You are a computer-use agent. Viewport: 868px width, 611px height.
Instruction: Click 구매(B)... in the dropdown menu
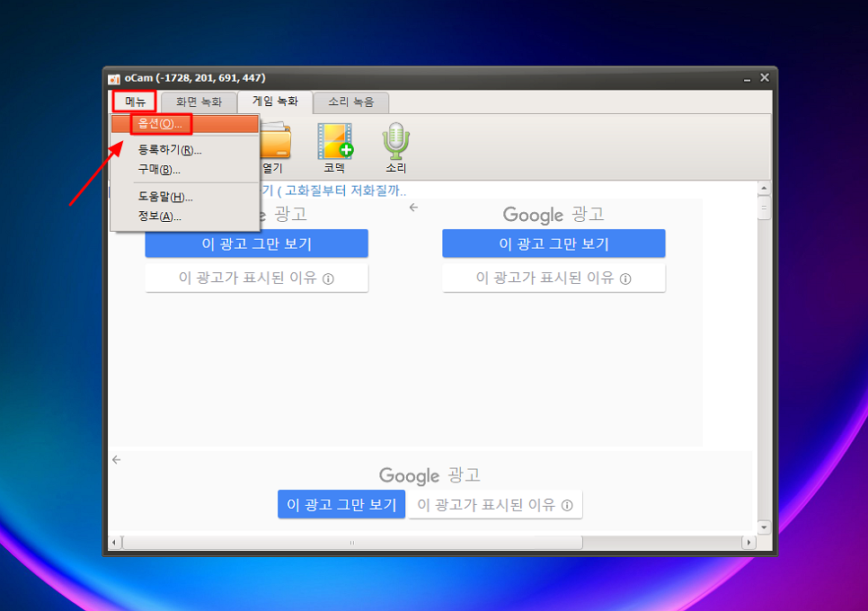tap(185, 169)
